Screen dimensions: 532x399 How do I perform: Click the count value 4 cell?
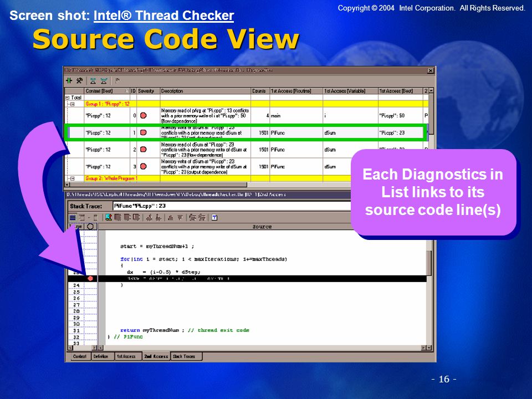[x=260, y=116]
